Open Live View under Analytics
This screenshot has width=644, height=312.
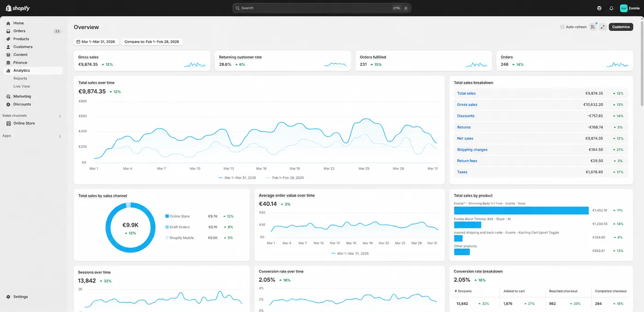pos(22,86)
